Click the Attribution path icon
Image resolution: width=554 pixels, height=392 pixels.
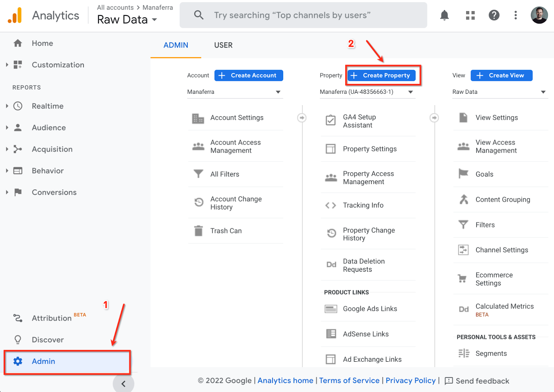point(18,318)
